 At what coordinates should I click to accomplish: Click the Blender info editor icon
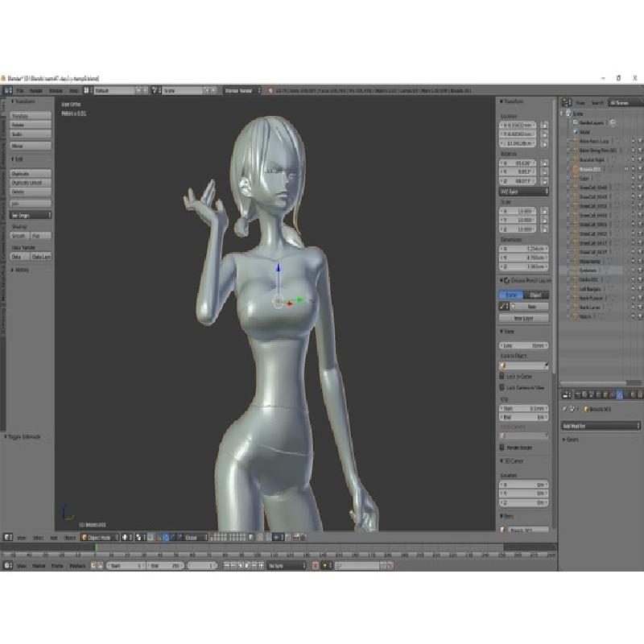point(6,91)
